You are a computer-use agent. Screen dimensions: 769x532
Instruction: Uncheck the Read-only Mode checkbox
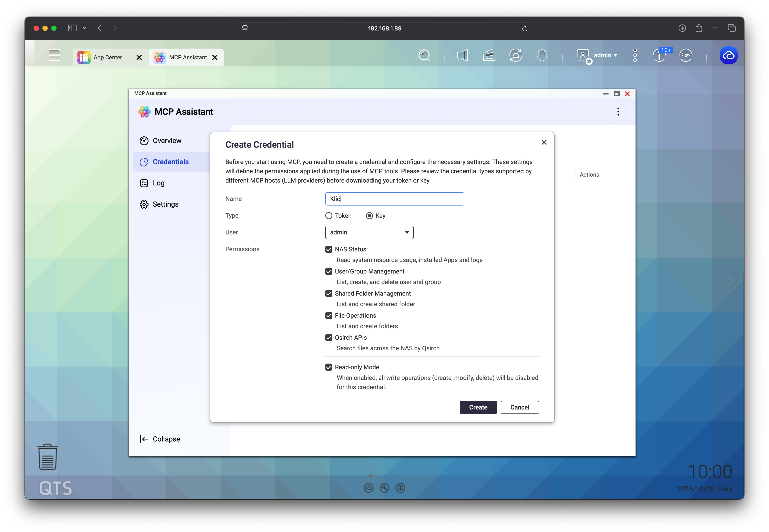click(x=329, y=367)
